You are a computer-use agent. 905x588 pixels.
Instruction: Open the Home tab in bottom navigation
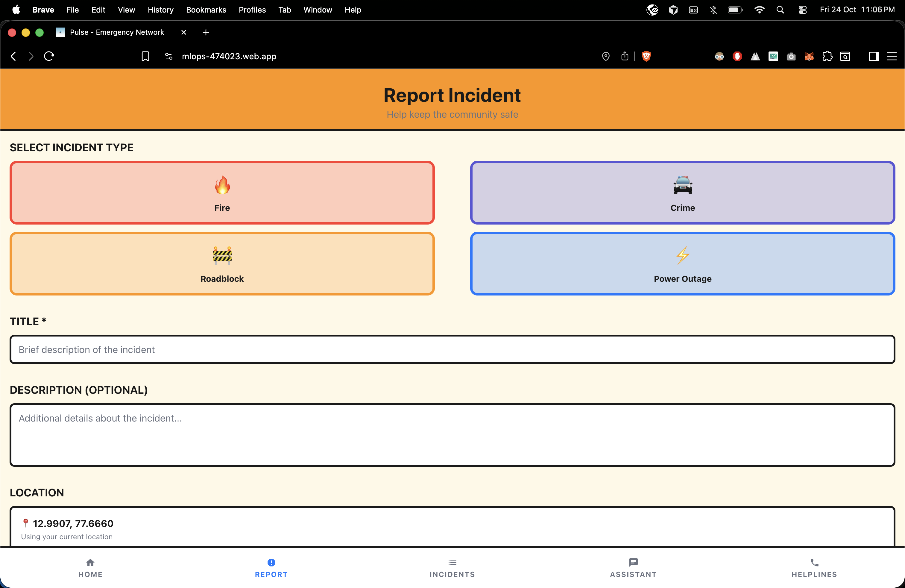(x=90, y=567)
